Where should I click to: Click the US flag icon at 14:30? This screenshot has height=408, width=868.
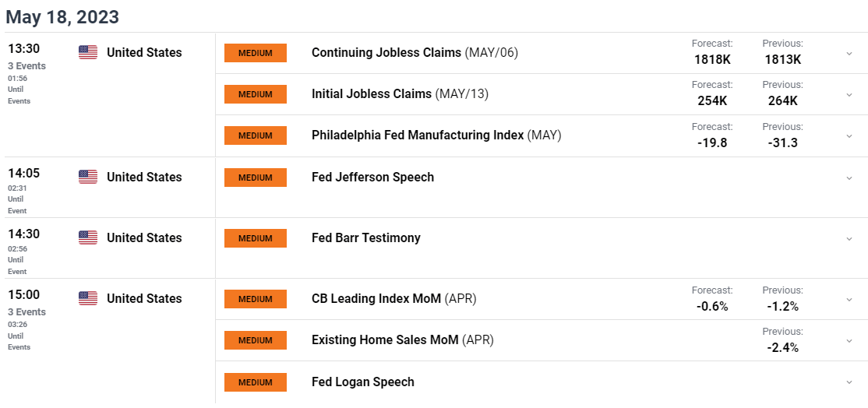(x=88, y=237)
